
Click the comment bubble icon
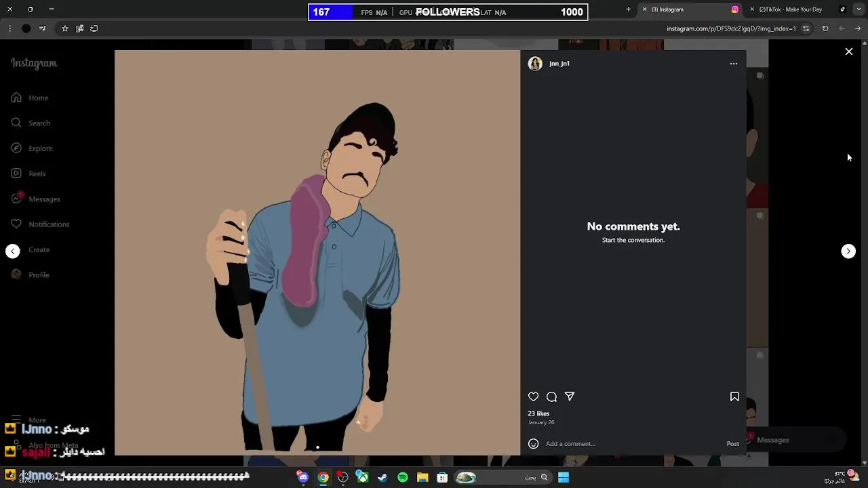(551, 396)
